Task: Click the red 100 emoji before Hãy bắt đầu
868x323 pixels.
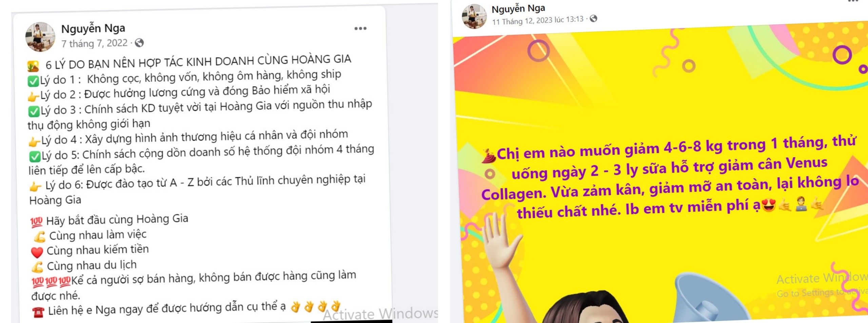Action: (x=36, y=222)
